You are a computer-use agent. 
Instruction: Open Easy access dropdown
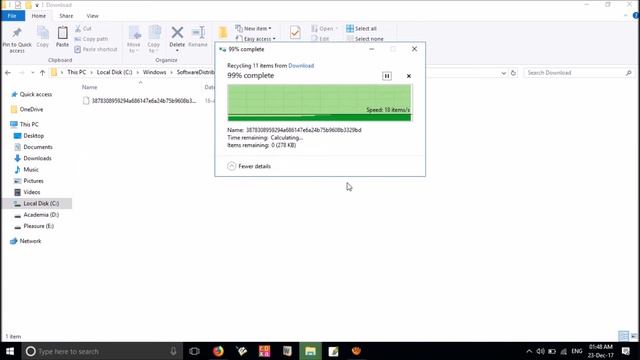coord(256,39)
